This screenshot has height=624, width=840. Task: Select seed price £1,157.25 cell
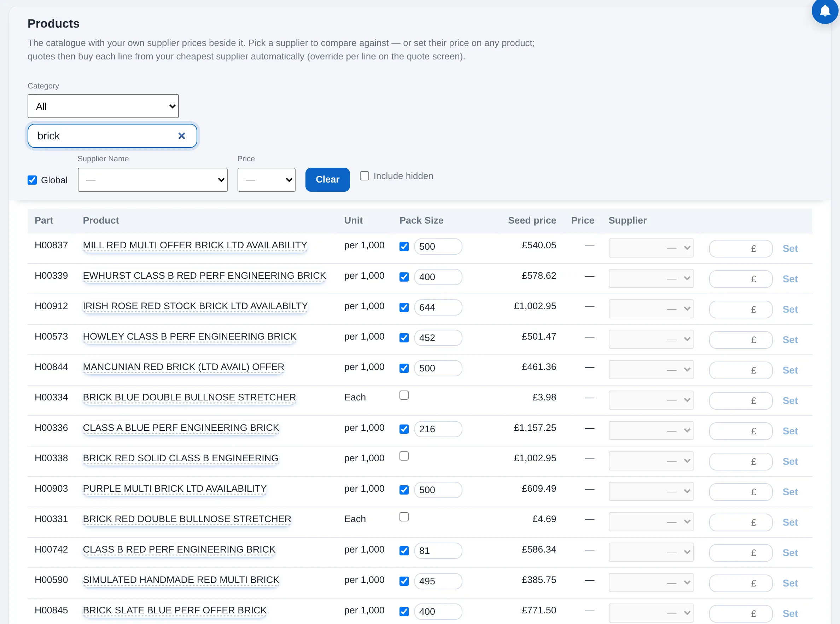point(535,428)
